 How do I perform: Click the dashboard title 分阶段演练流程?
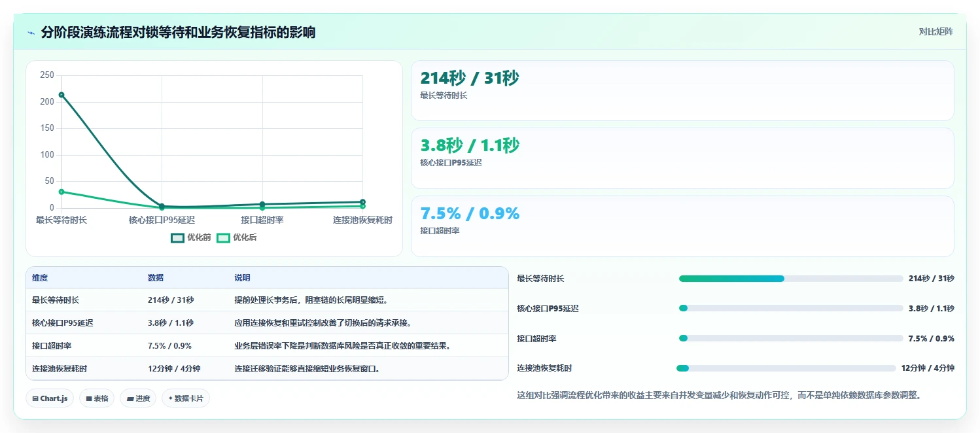178,32
